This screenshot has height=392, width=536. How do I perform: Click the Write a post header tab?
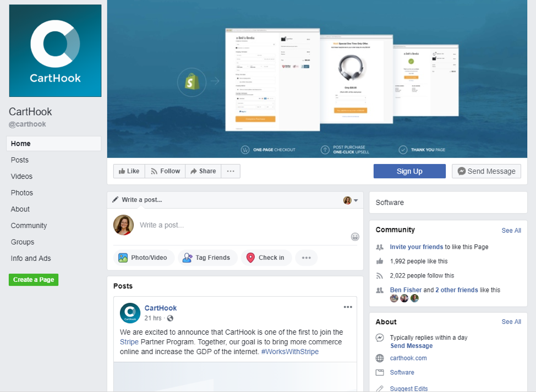pos(142,200)
